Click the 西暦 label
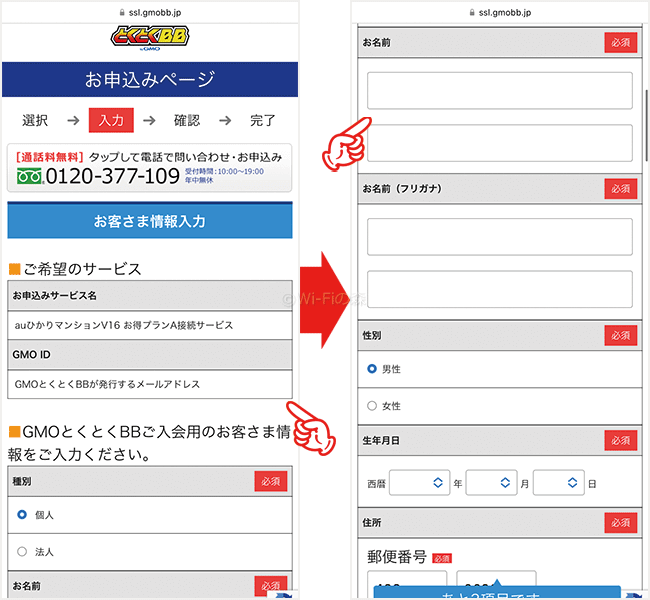650x600 pixels. click(376, 483)
